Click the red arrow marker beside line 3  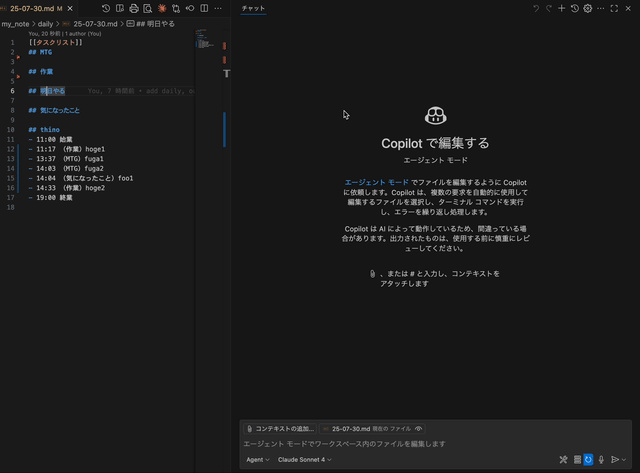(x=18, y=57)
